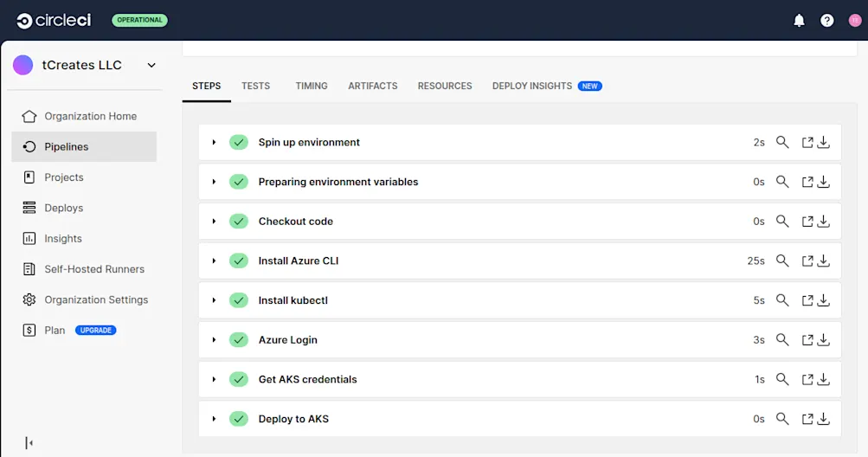Image resolution: width=868 pixels, height=457 pixels.
Task: Open the Projects page
Action: [84, 177]
